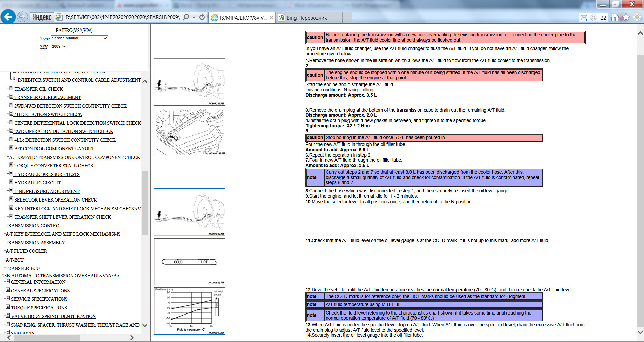Open the COLD/HOT oil gauge thumbnail
The width and height of the screenshot is (644, 342).
[x=190, y=262]
